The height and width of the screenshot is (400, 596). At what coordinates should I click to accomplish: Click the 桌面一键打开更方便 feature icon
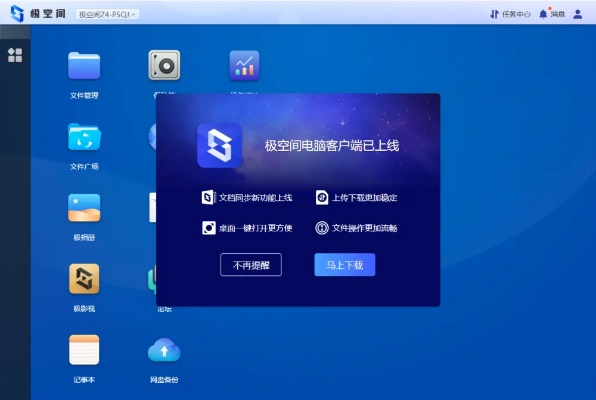[x=209, y=228]
